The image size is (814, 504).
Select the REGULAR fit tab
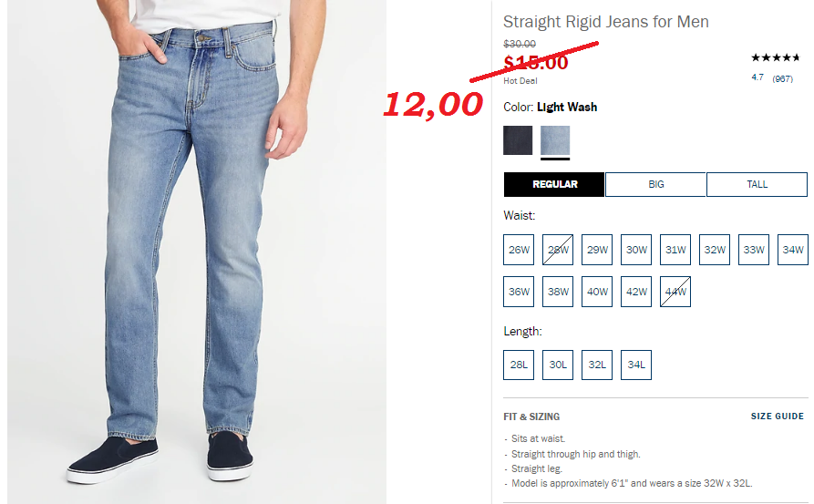[x=554, y=184]
